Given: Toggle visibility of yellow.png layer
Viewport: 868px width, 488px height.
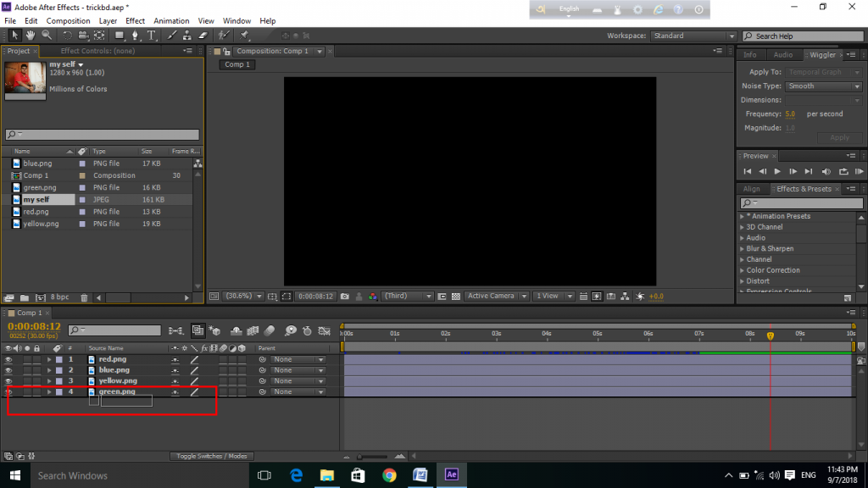Looking at the screenshot, I should tap(8, 381).
